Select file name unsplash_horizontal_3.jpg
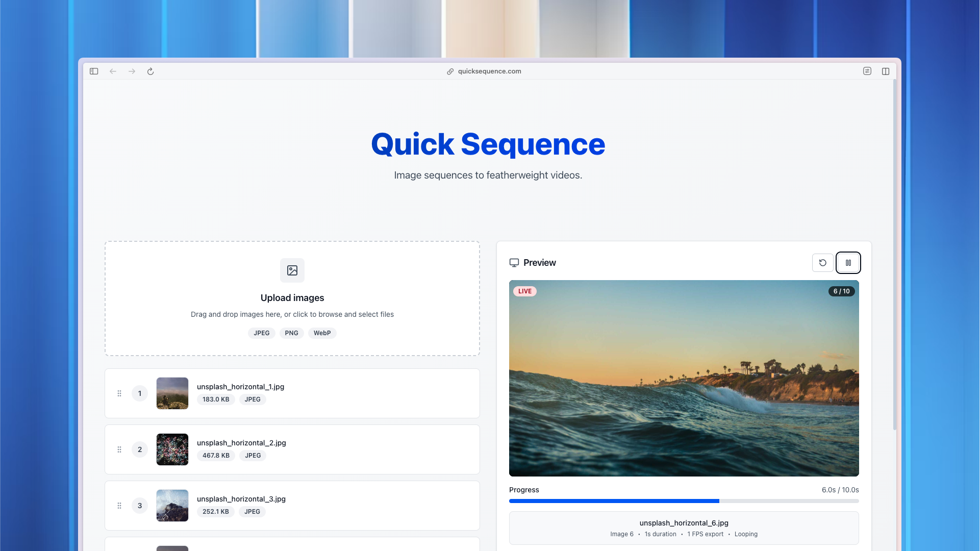Viewport: 980px width, 551px height. coord(241,499)
